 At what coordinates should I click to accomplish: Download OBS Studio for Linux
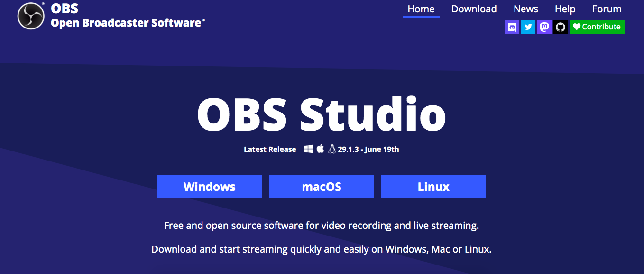(433, 187)
